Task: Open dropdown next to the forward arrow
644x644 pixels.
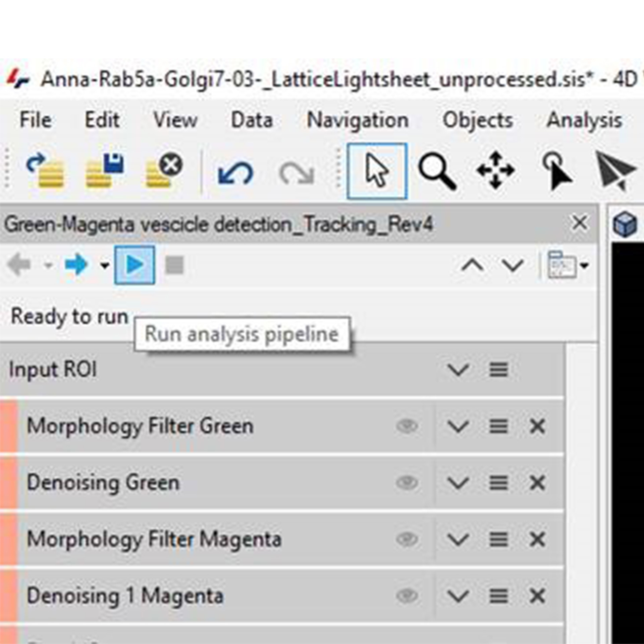Action: tap(105, 266)
